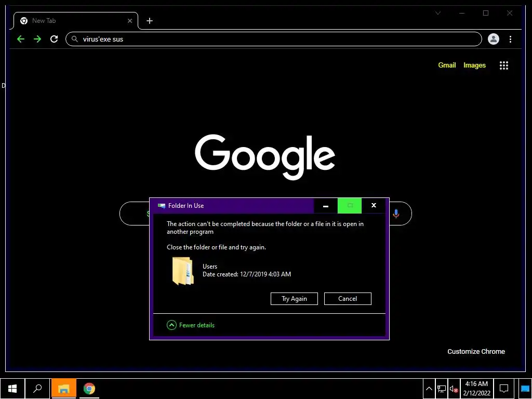
Task: Click the blue tray icon at taskbar end
Action: pyautogui.click(x=525, y=389)
